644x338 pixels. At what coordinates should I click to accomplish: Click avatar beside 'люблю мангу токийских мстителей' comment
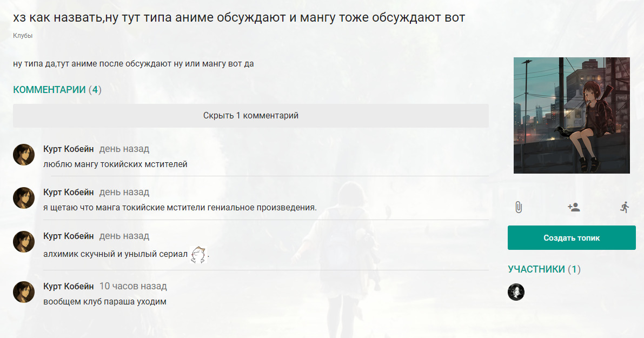click(24, 155)
